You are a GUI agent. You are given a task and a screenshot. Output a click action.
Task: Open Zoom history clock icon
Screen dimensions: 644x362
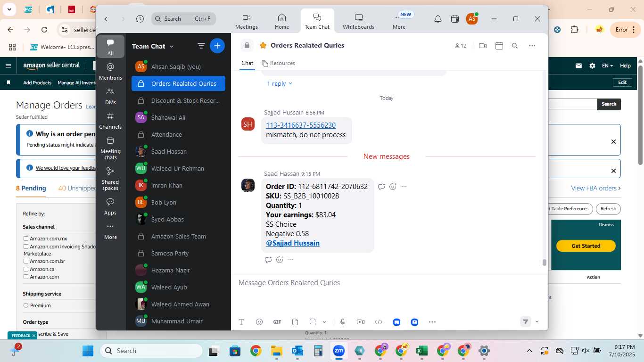click(x=140, y=19)
